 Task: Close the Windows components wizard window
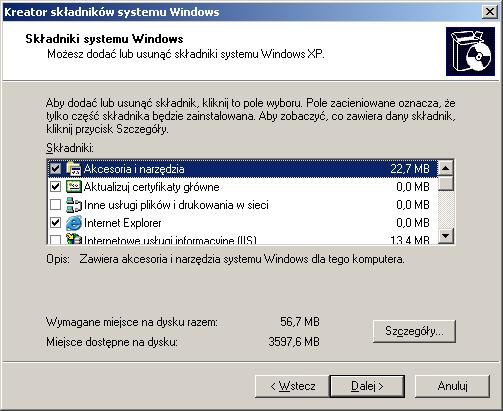tap(490, 12)
